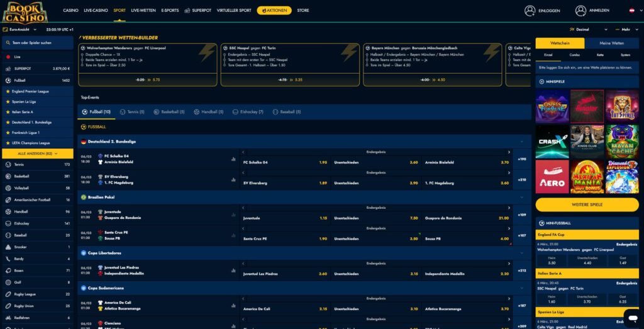Select the Fußball (10) tab
This screenshot has height=329, width=644.
[x=96, y=112]
